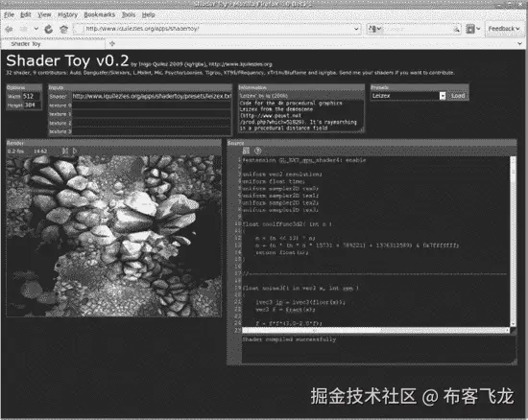Open the Tools menu
The height and width of the screenshot is (420, 528).
(x=129, y=14)
